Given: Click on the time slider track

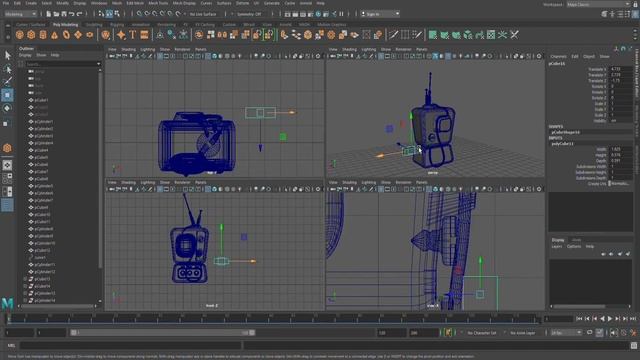Looking at the screenshot, I should click(x=274, y=319).
